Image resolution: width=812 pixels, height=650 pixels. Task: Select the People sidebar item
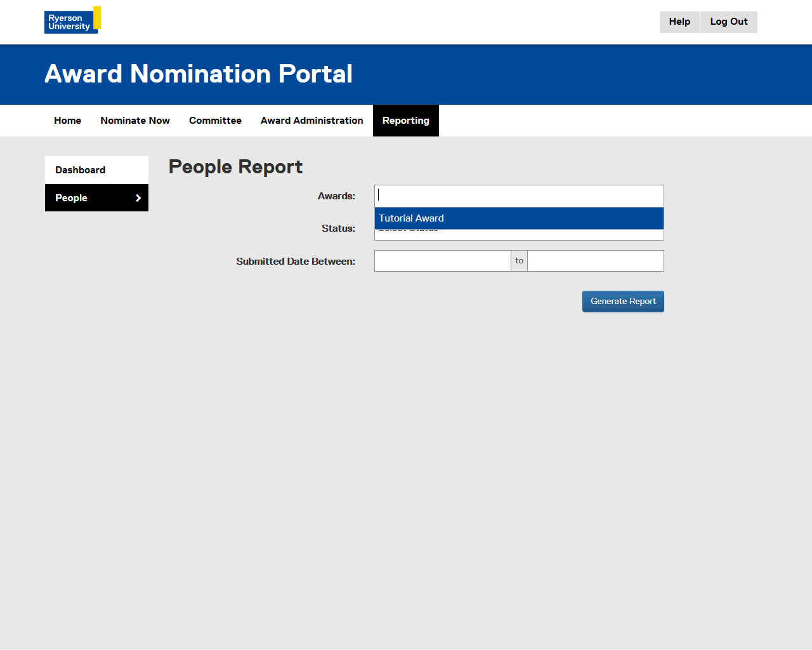point(72,198)
